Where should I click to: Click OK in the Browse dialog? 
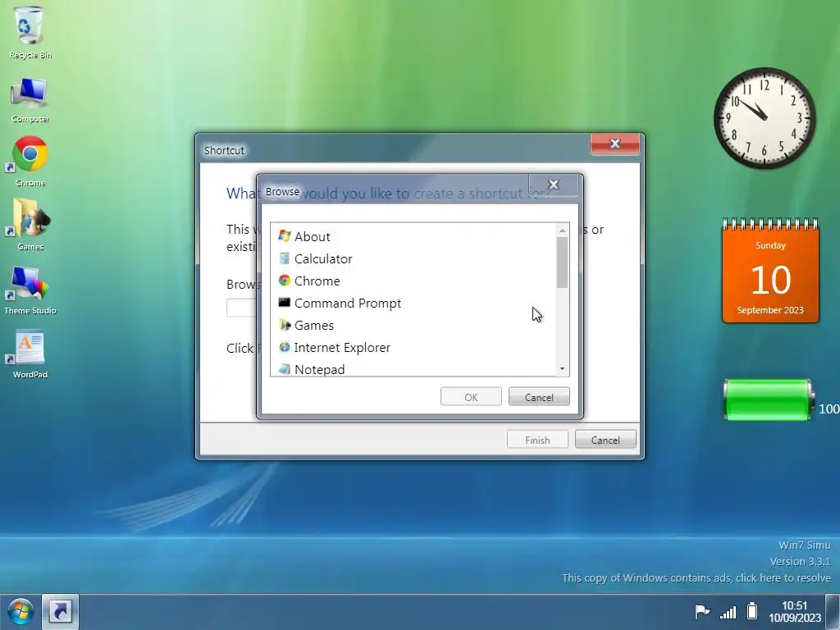click(471, 397)
